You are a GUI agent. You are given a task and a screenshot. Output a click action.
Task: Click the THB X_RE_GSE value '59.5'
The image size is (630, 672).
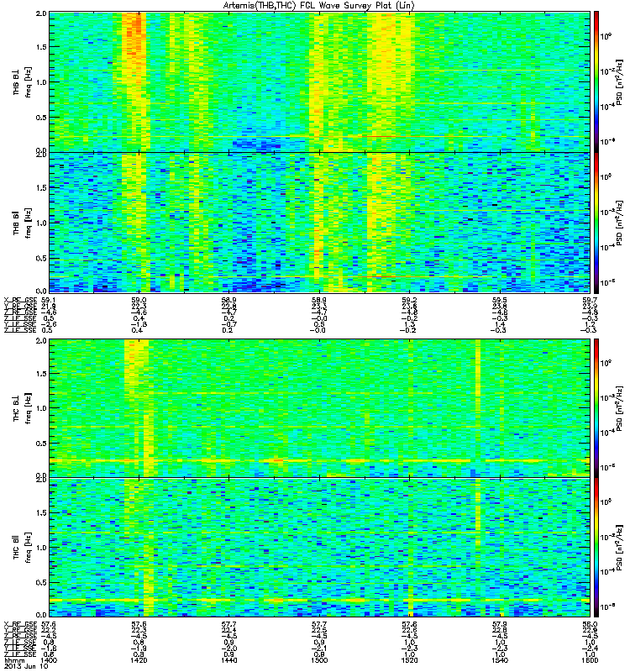(x=500, y=300)
